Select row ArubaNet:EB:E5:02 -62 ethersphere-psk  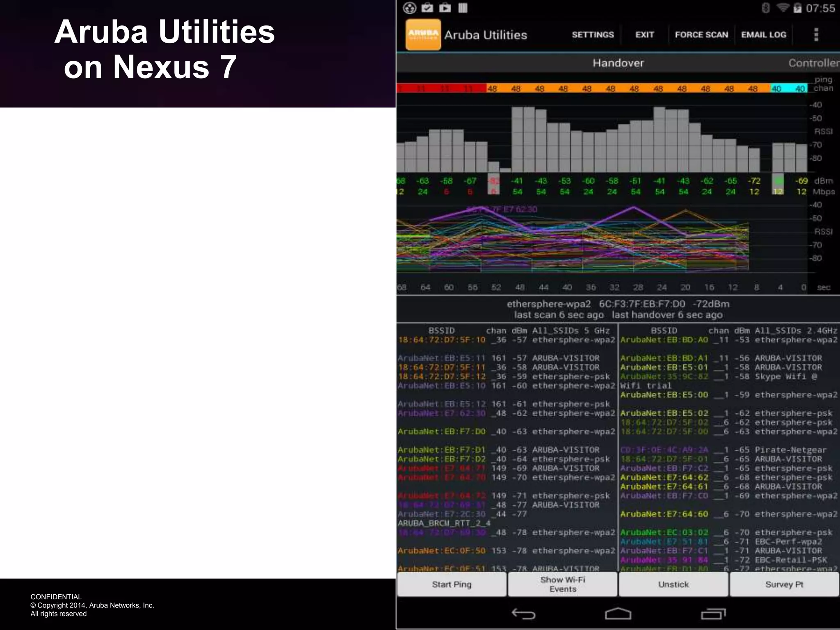point(729,413)
